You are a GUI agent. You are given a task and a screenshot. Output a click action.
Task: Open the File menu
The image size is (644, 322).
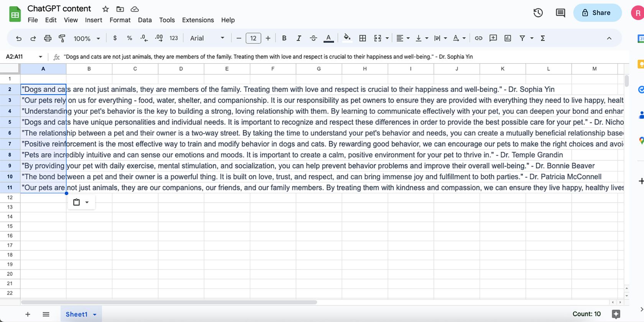tap(33, 20)
